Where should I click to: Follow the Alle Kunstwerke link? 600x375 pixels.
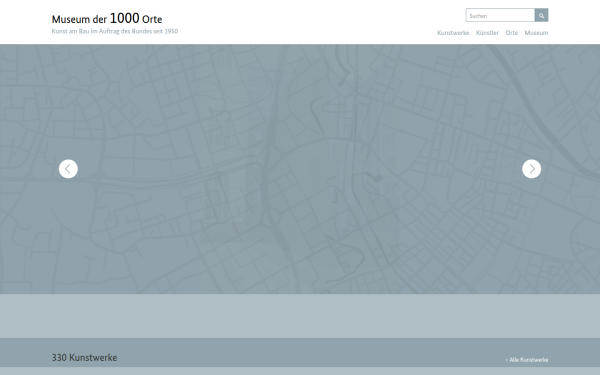click(x=527, y=360)
